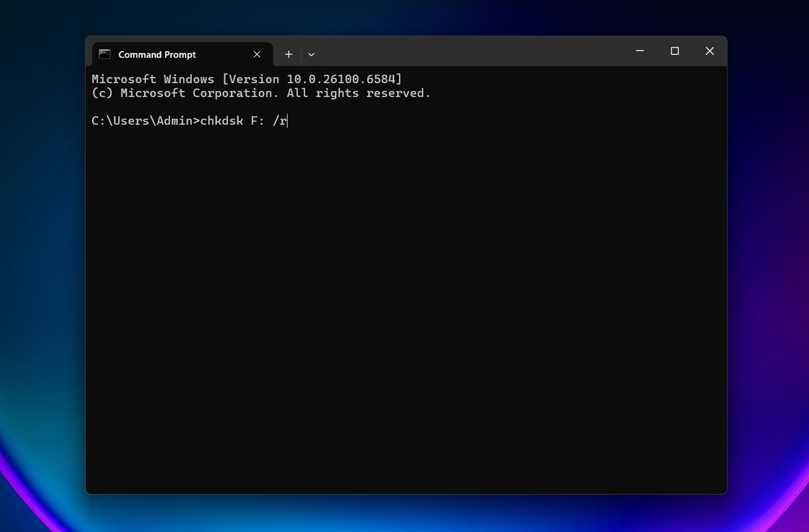The image size is (809, 532).
Task: Open a new terminal tab
Action: click(x=289, y=55)
